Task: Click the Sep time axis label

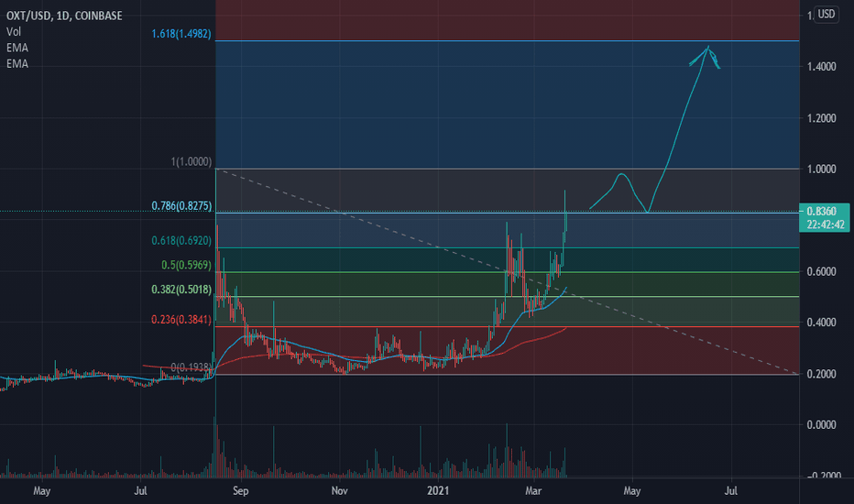Action: (240, 491)
